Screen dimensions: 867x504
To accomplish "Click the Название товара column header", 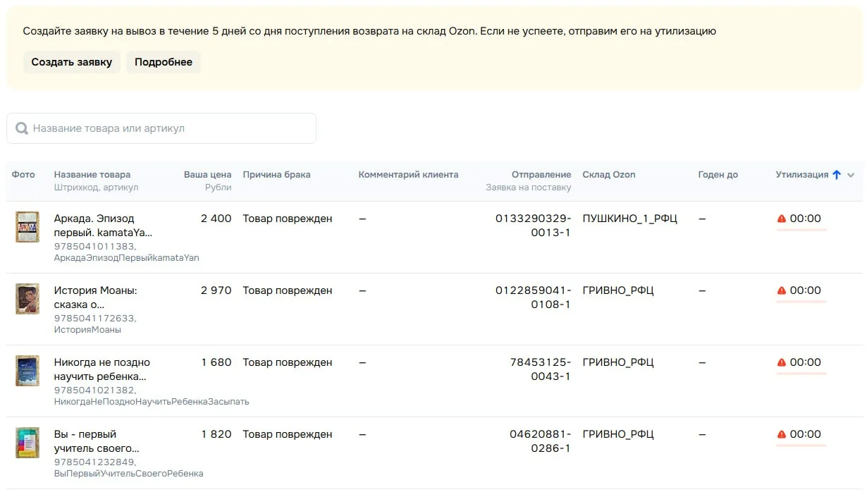I will click(x=92, y=175).
